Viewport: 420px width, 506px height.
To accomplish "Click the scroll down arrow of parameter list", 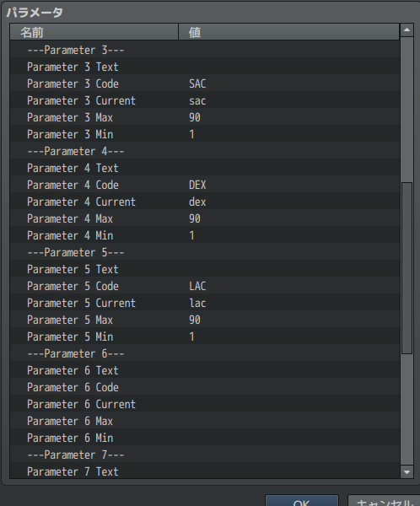I will tap(407, 472).
